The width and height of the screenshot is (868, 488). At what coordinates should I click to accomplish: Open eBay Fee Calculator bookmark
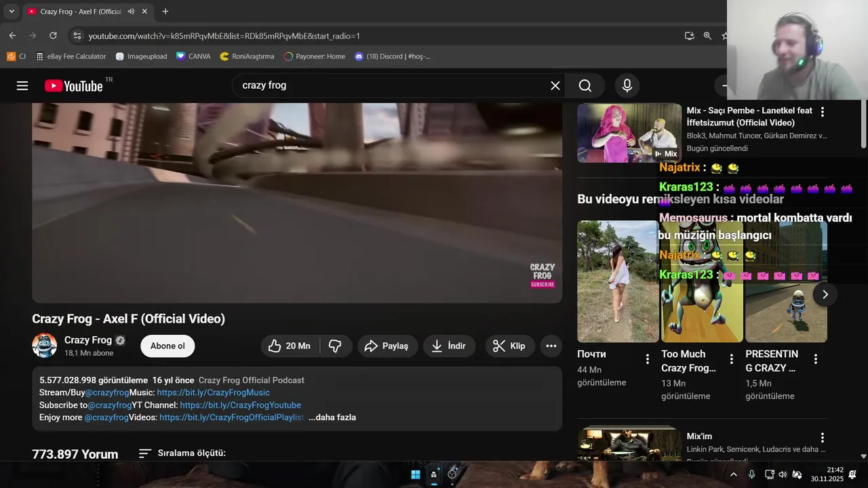pos(71,56)
